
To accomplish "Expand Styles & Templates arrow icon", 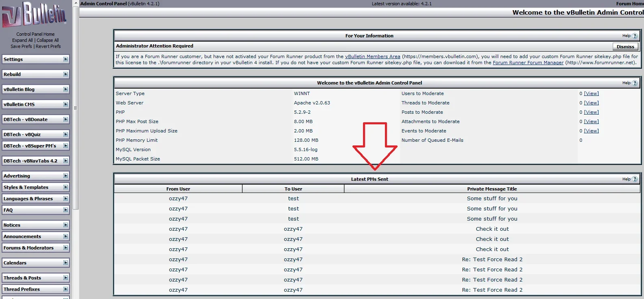I will [66, 187].
